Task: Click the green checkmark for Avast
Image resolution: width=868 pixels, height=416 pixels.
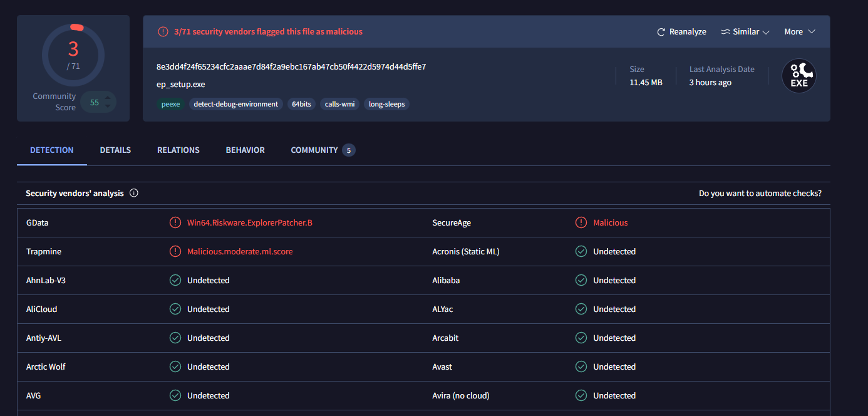Action: [x=581, y=367]
